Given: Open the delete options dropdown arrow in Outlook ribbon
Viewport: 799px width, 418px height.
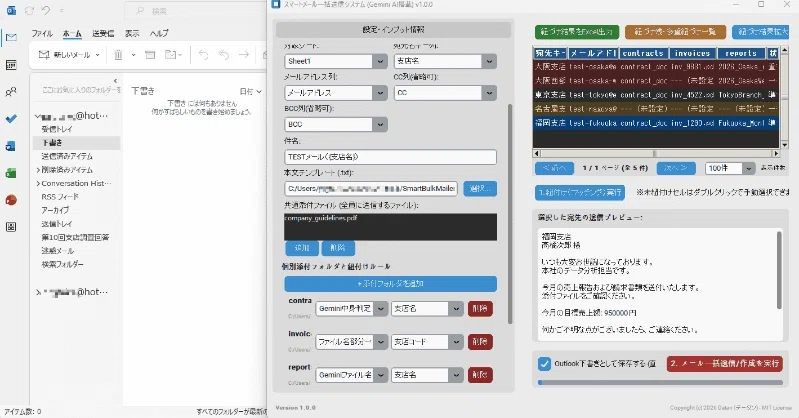Looking at the screenshot, I should [x=134, y=55].
